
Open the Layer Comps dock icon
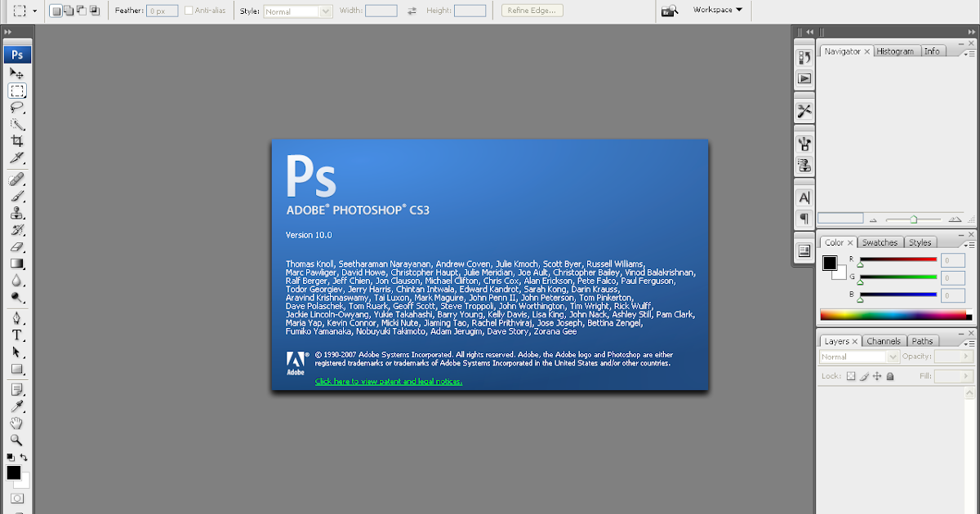804,250
